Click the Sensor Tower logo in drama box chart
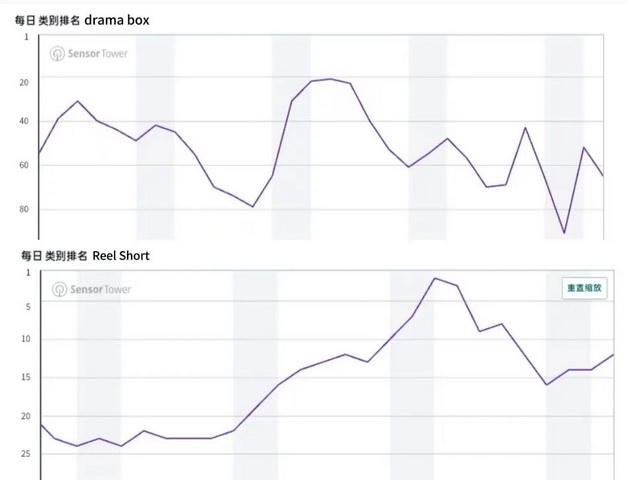The width and height of the screenshot is (640, 480). pyautogui.click(x=59, y=54)
